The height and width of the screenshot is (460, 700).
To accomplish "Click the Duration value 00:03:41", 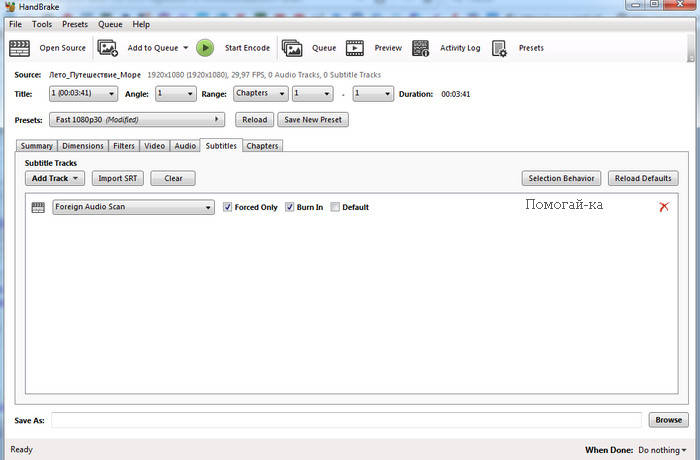I will (x=456, y=94).
